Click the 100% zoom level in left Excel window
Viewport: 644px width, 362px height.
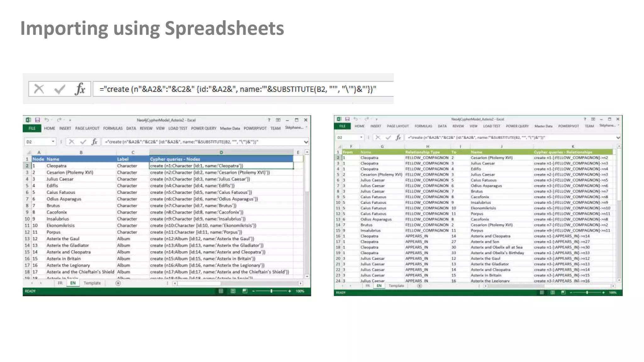click(x=300, y=291)
